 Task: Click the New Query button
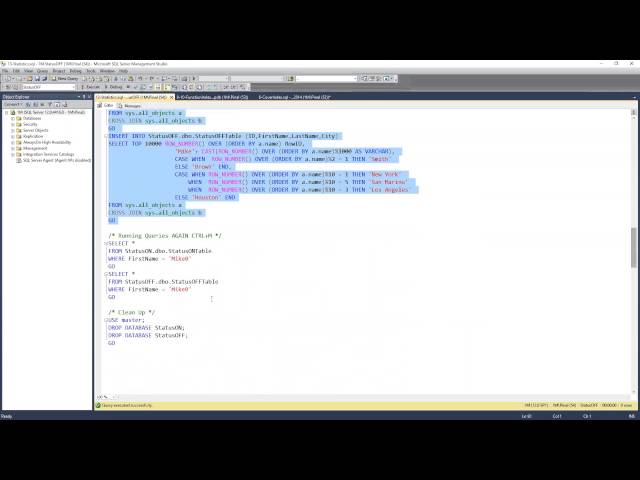65,78
